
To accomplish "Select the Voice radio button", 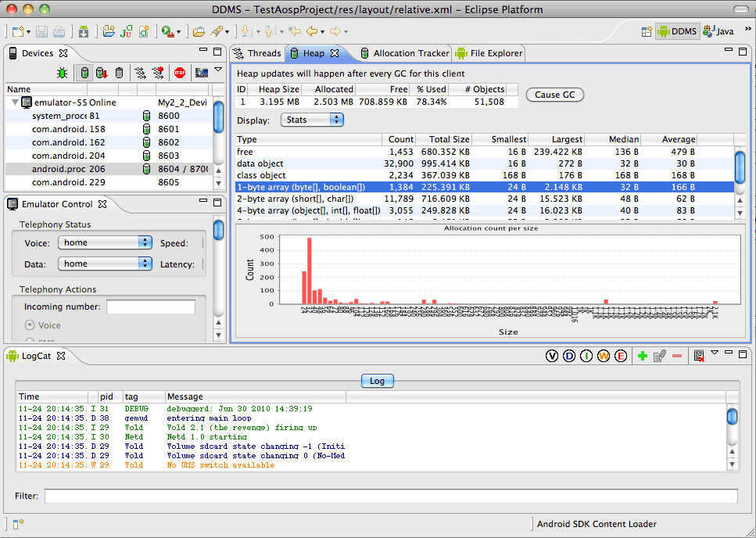I will 30,325.
